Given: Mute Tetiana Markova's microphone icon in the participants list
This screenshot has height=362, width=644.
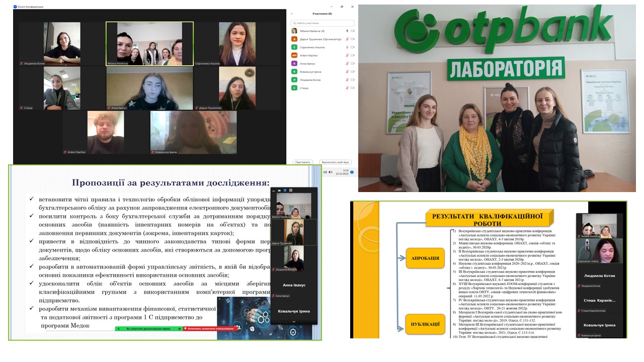Looking at the screenshot, I should [x=347, y=31].
